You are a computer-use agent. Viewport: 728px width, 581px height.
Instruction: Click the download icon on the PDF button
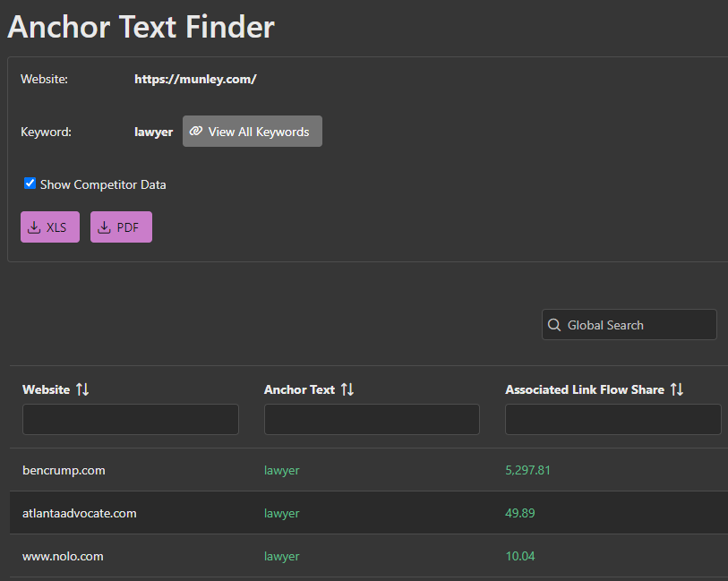107,226
